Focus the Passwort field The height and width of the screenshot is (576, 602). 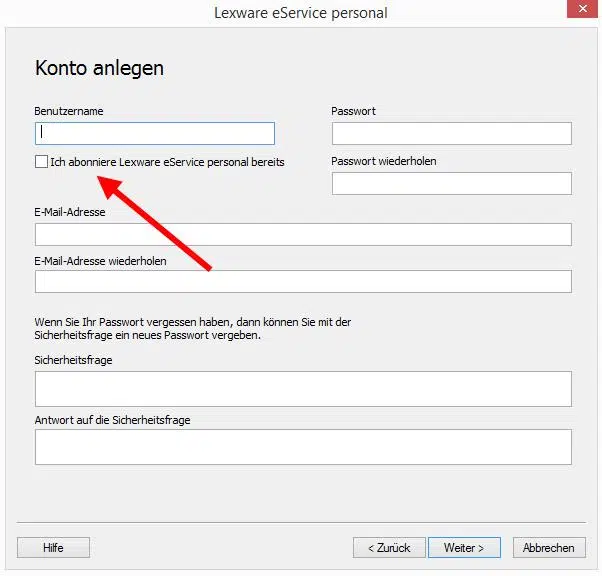pyautogui.click(x=452, y=134)
